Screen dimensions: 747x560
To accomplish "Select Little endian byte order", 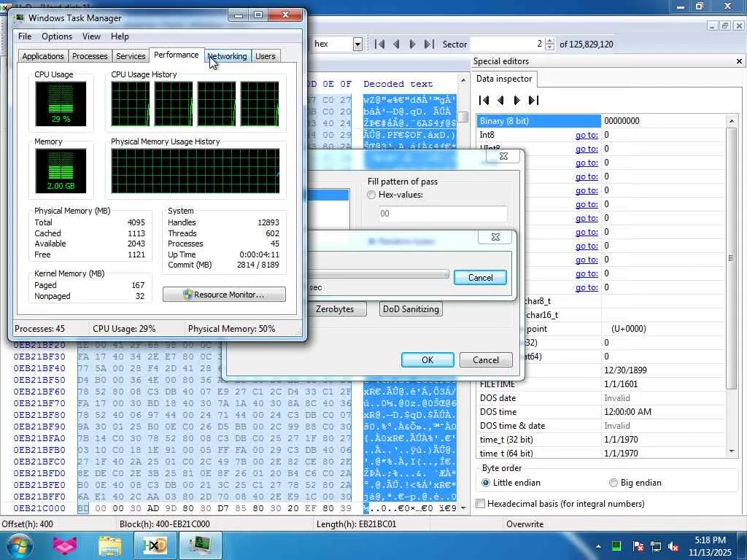I will [487, 483].
